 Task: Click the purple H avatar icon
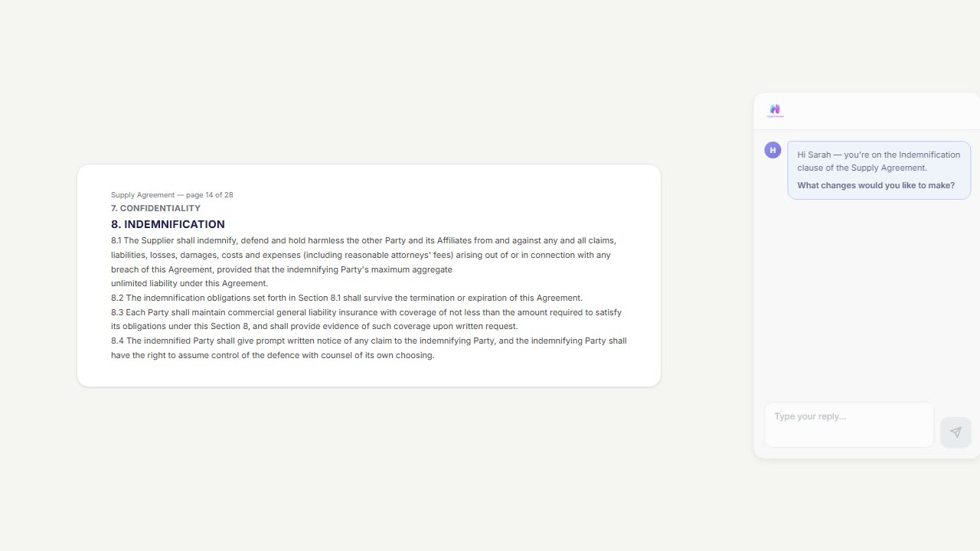(x=773, y=150)
